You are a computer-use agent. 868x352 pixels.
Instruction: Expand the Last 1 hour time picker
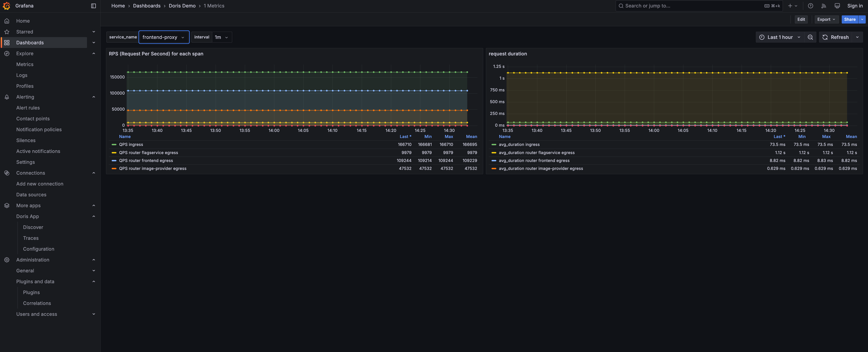click(x=779, y=37)
